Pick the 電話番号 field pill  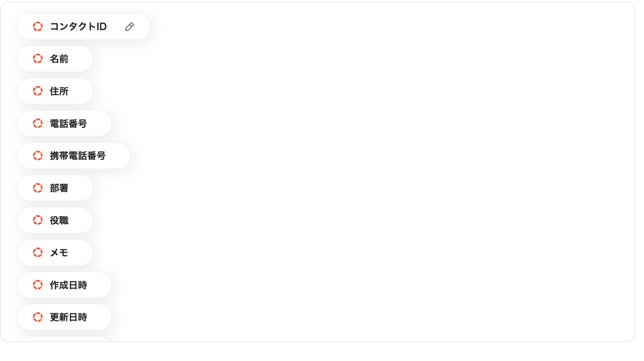click(x=64, y=123)
